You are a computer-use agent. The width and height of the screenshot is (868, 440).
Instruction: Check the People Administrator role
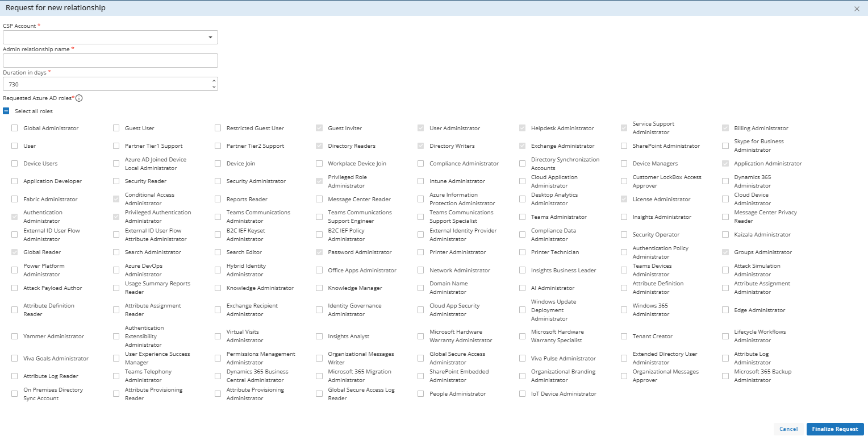420,393
